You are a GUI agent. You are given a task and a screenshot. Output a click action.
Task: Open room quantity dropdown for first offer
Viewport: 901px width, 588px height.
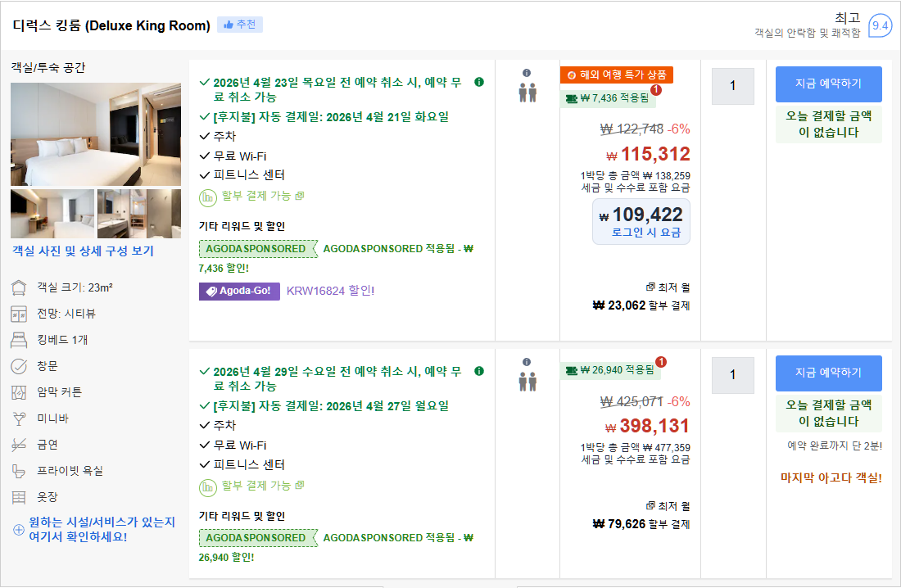coord(732,86)
